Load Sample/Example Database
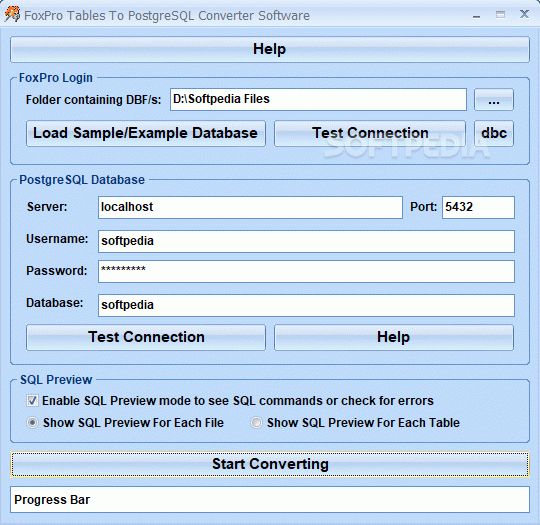The width and height of the screenshot is (540, 525). [x=146, y=133]
